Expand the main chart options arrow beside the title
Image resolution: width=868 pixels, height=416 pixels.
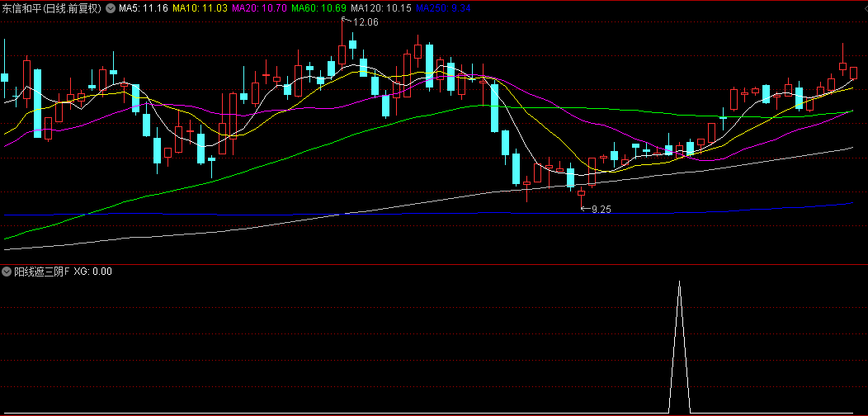pos(111,8)
